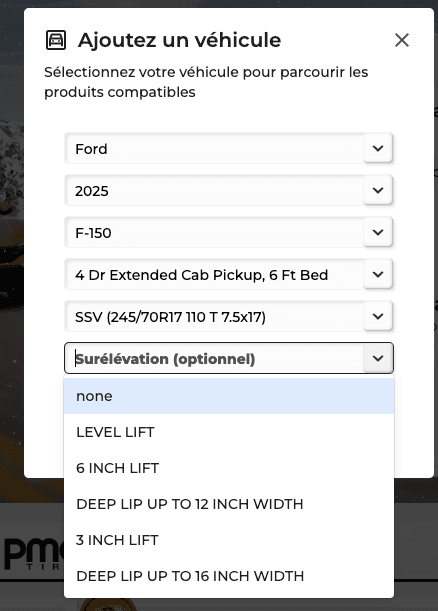This screenshot has height=611, width=438.
Task: Click the vehicle icon beside the dialog title
Action: [x=56, y=40]
